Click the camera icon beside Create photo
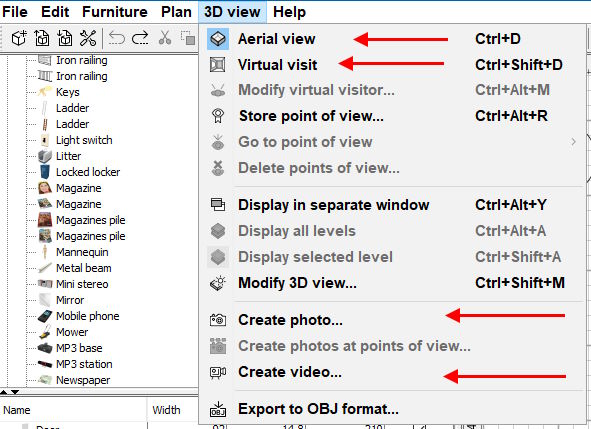The image size is (591, 429). (218, 320)
